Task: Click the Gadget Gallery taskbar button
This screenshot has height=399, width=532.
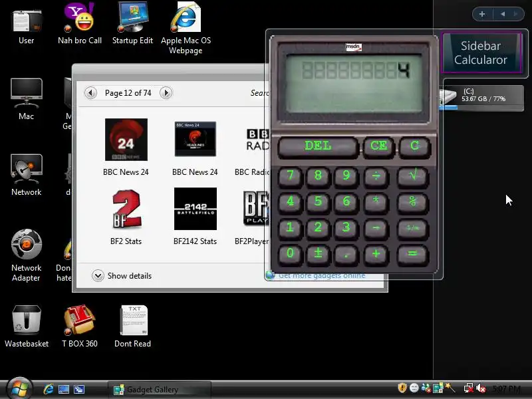Action: (x=160, y=390)
